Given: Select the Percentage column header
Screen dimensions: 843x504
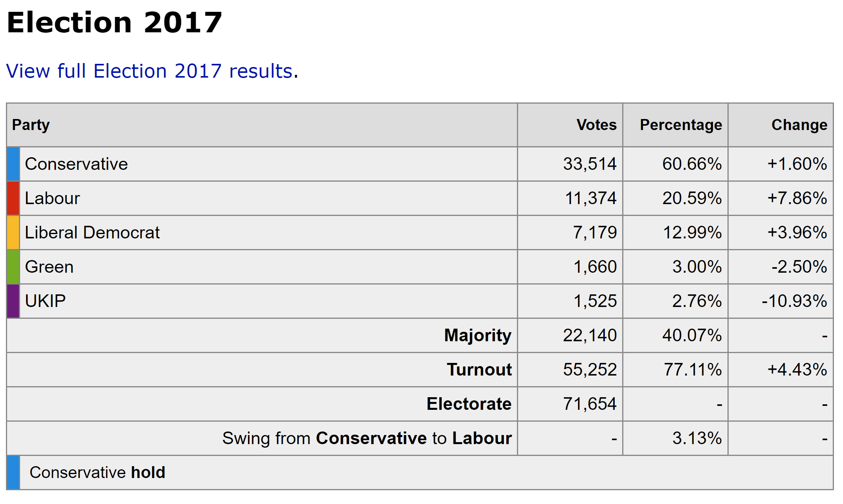Looking at the screenshot, I should tap(681, 125).
